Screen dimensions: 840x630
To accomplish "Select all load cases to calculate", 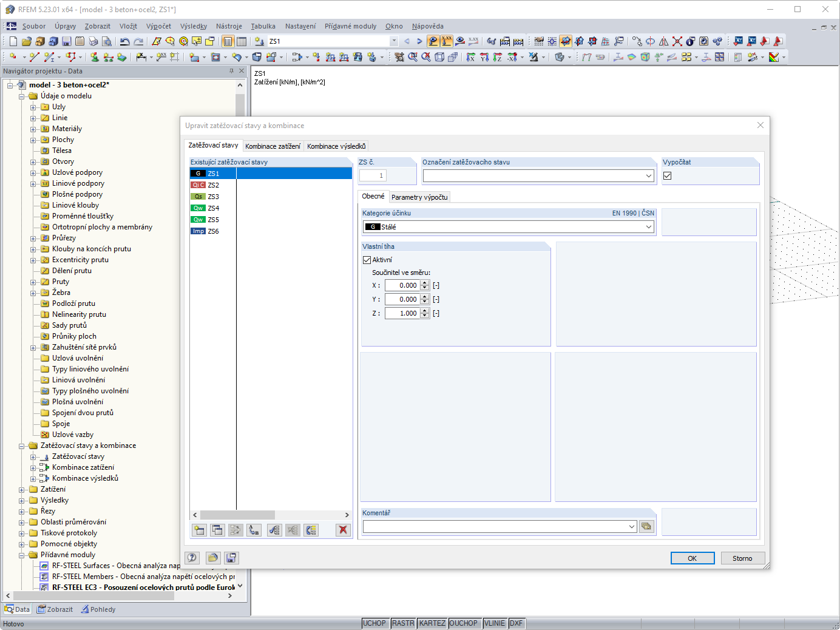I will point(274,530).
